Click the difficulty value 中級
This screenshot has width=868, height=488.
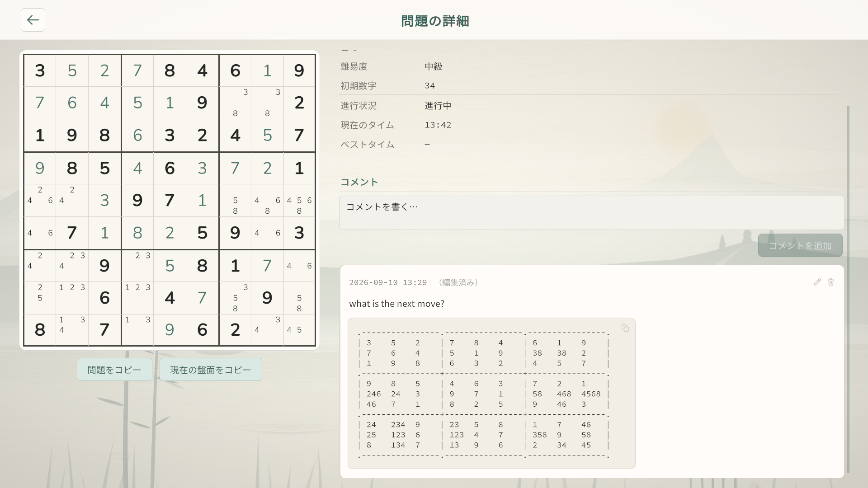click(434, 66)
